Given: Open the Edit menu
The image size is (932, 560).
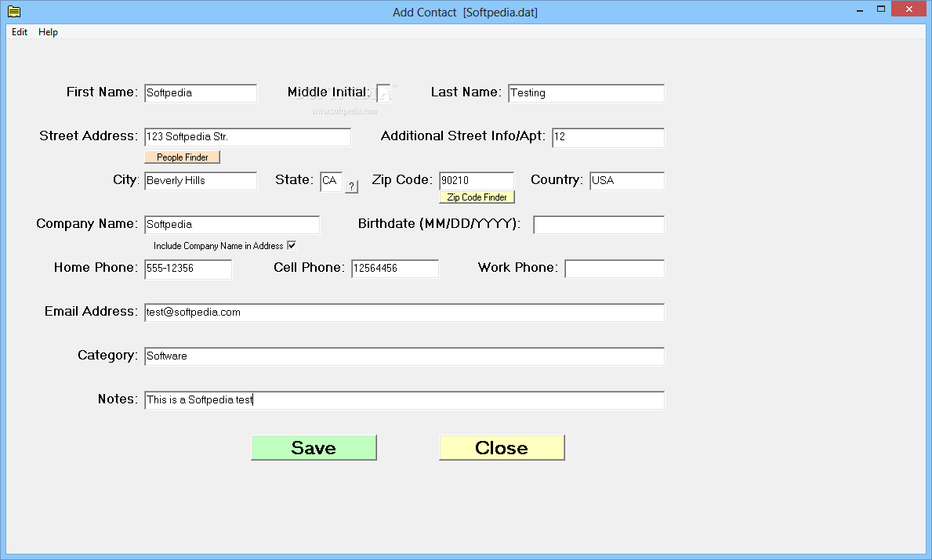Looking at the screenshot, I should click(x=20, y=32).
